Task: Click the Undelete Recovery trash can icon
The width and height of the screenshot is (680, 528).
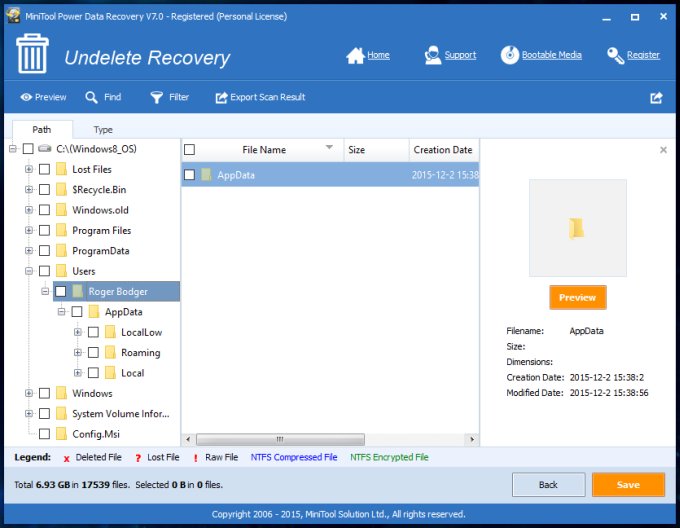Action: 33,54
